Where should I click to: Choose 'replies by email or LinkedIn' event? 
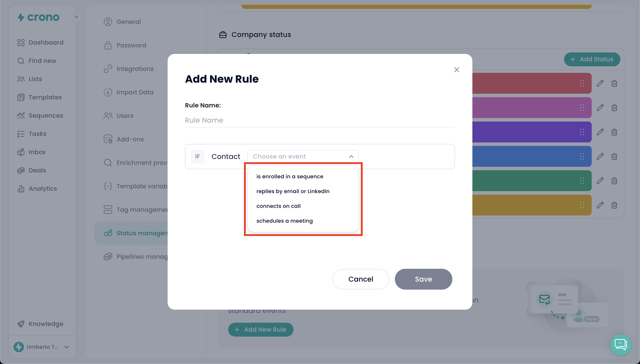(293, 191)
